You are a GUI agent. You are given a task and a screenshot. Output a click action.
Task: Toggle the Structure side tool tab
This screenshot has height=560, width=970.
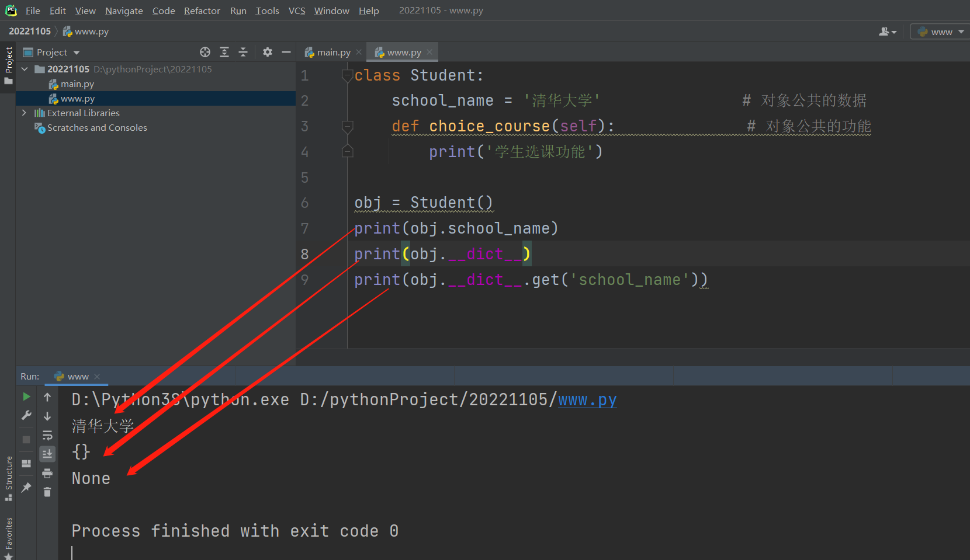pos(8,478)
